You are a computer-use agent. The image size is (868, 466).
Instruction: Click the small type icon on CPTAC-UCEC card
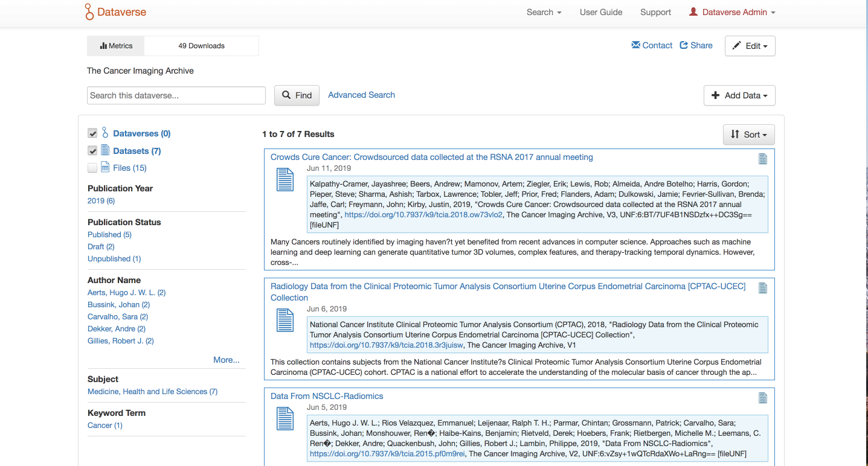[763, 288]
